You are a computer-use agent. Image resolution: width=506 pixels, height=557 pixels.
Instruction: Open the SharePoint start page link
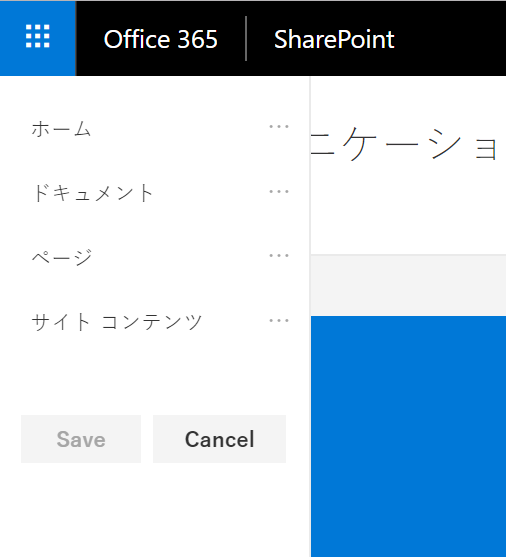(334, 39)
